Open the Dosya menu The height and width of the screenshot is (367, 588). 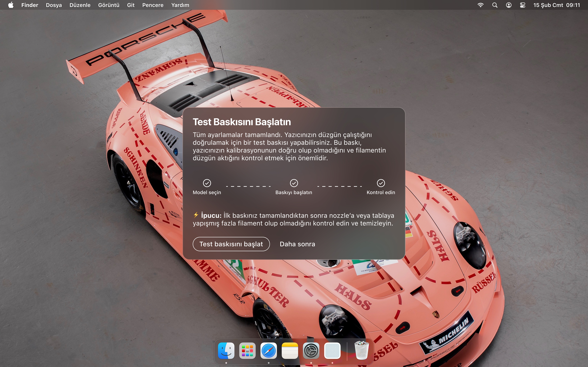(54, 5)
